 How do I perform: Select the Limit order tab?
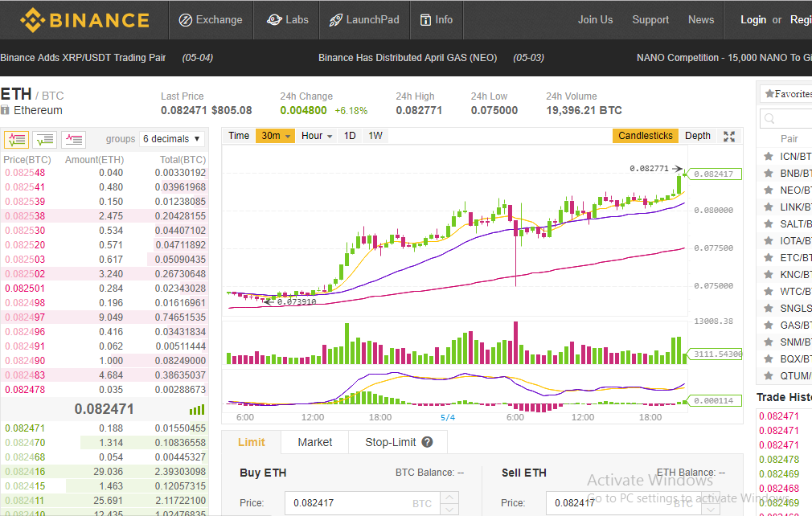[x=251, y=442]
